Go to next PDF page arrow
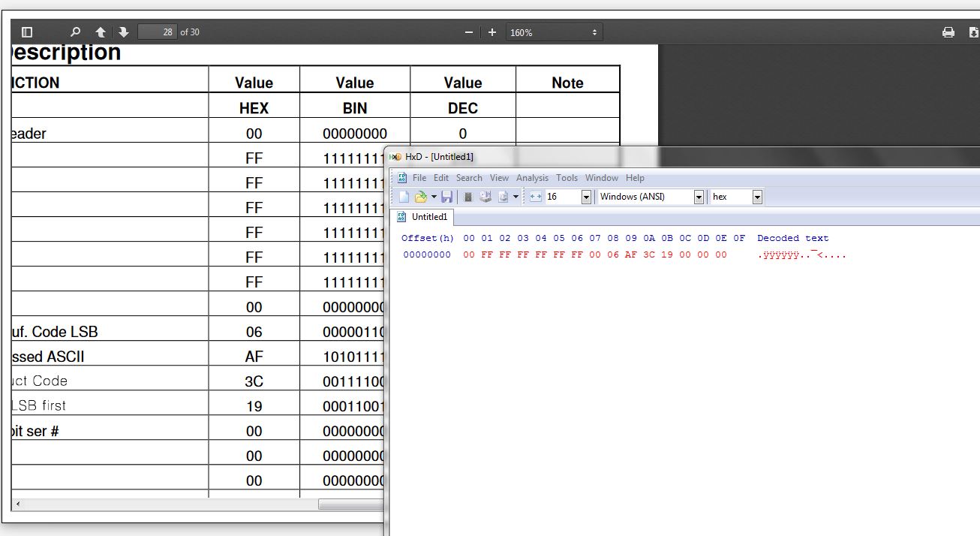This screenshot has width=980, height=536. coord(124,32)
